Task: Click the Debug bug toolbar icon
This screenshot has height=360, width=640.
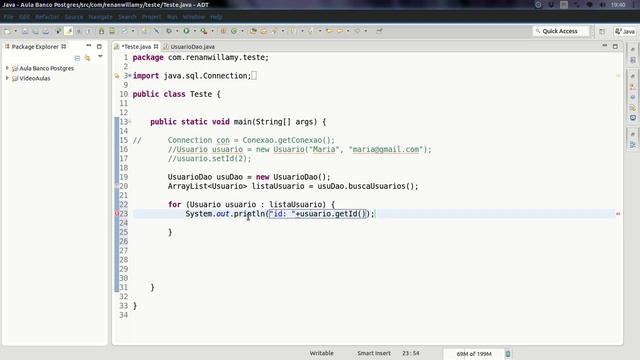Action: click(169, 31)
